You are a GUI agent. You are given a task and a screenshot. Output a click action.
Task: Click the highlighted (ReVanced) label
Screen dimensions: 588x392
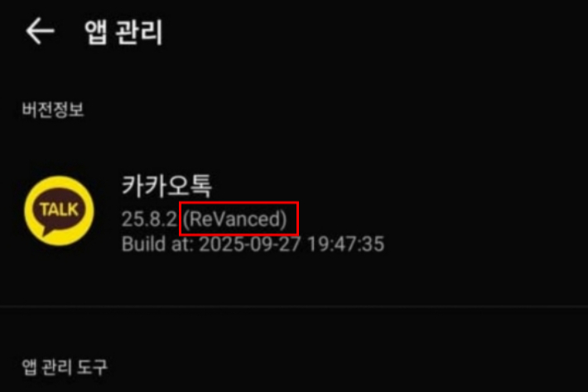pyautogui.click(x=235, y=219)
